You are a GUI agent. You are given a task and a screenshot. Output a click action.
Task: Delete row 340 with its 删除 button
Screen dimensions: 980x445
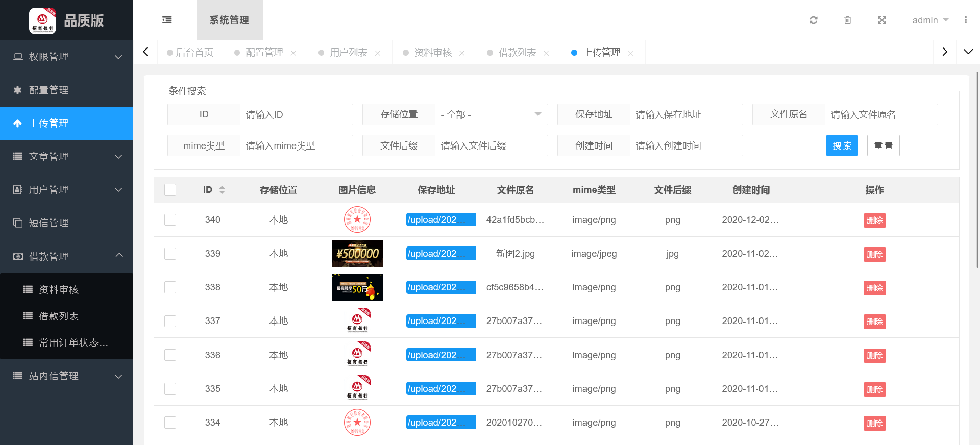point(874,220)
